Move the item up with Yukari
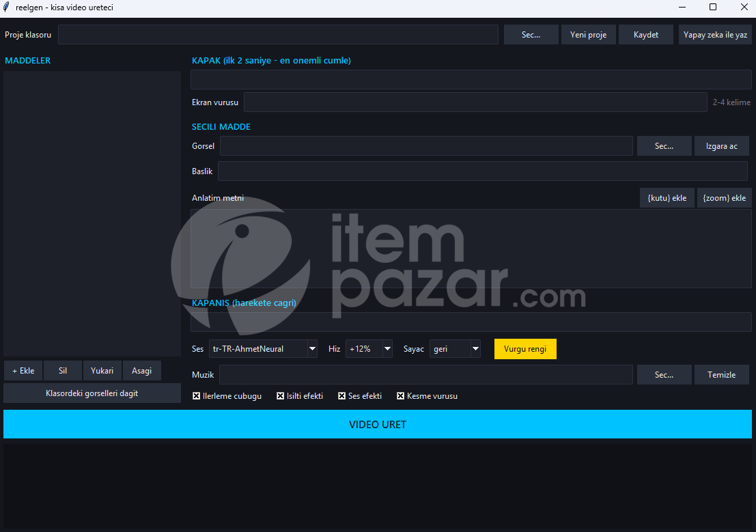 pyautogui.click(x=102, y=370)
